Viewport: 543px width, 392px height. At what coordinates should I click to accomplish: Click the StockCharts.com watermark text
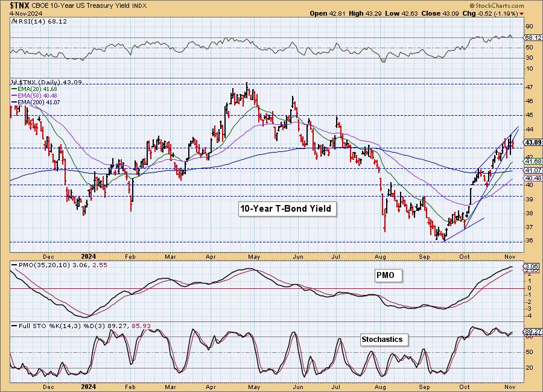click(x=497, y=5)
